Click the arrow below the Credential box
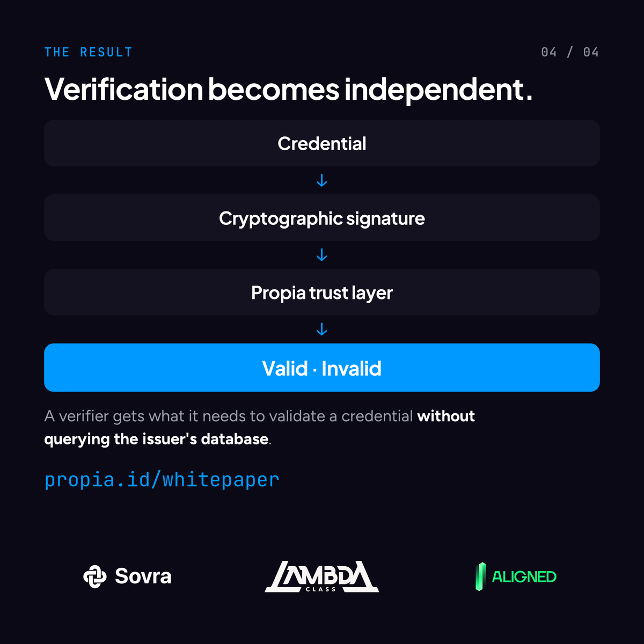 (322, 180)
